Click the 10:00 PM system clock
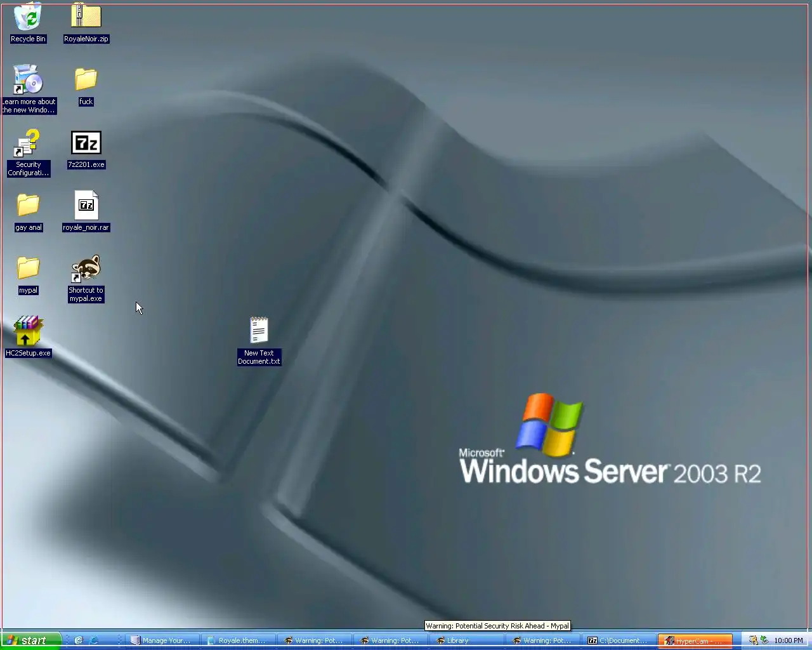 point(789,640)
